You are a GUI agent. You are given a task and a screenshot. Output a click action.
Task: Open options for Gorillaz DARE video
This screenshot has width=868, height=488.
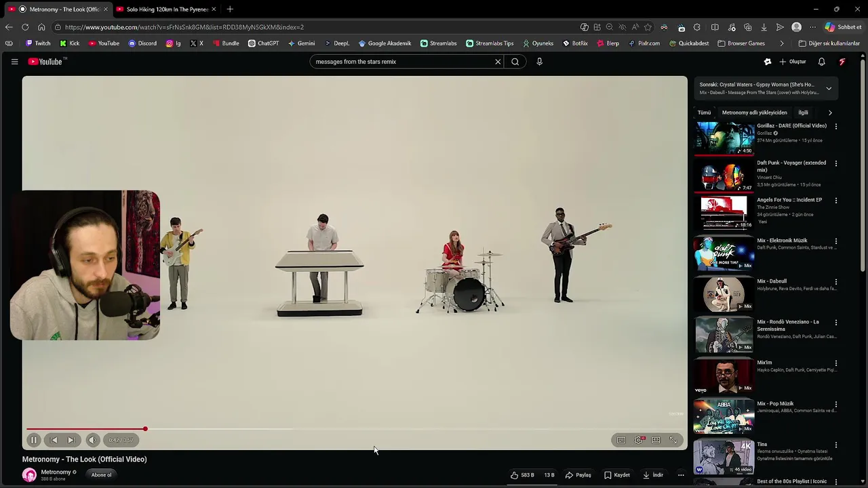[x=836, y=126]
